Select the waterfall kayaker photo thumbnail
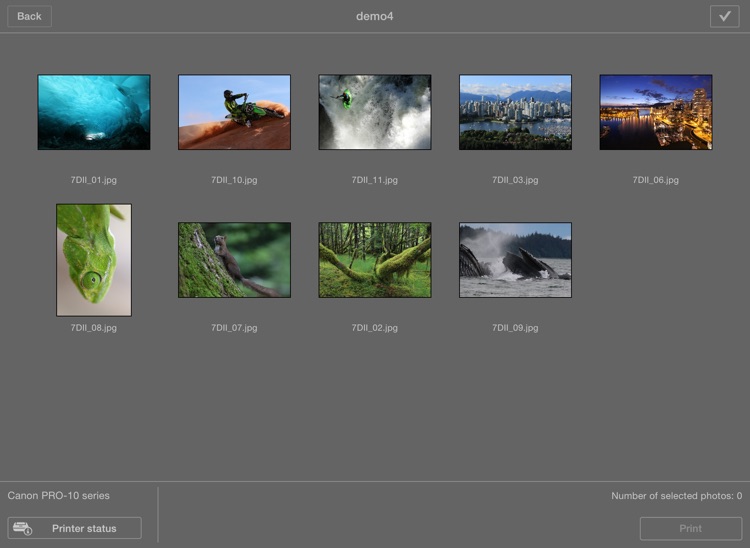750x548 pixels. tap(375, 112)
